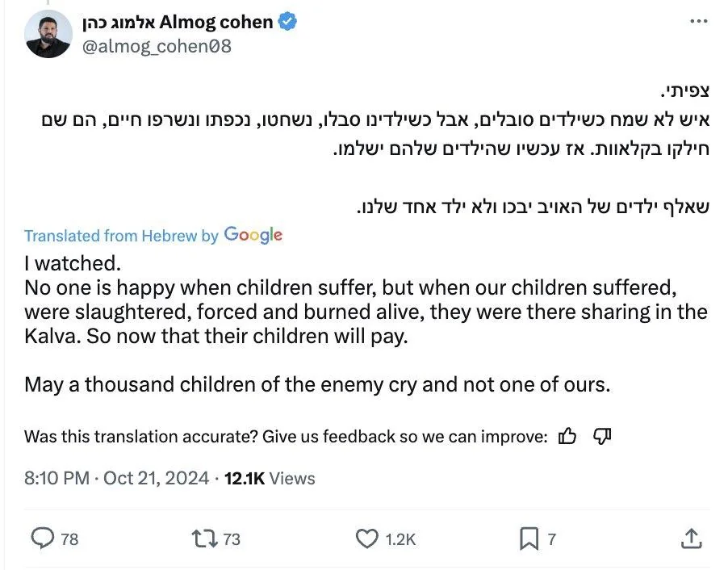Screen dimensions: 728x570
Task: Click the blue verified checkmark badge
Action: coord(287,22)
